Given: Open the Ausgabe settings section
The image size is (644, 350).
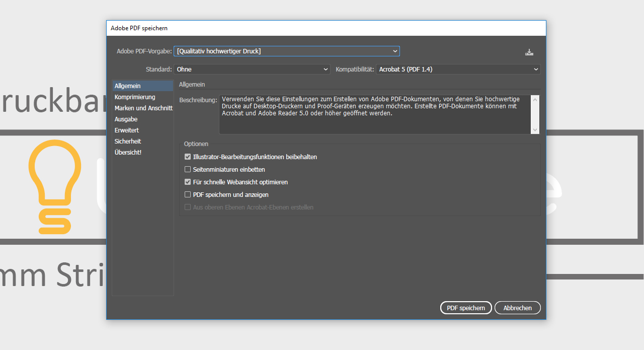Looking at the screenshot, I should pyautogui.click(x=126, y=119).
